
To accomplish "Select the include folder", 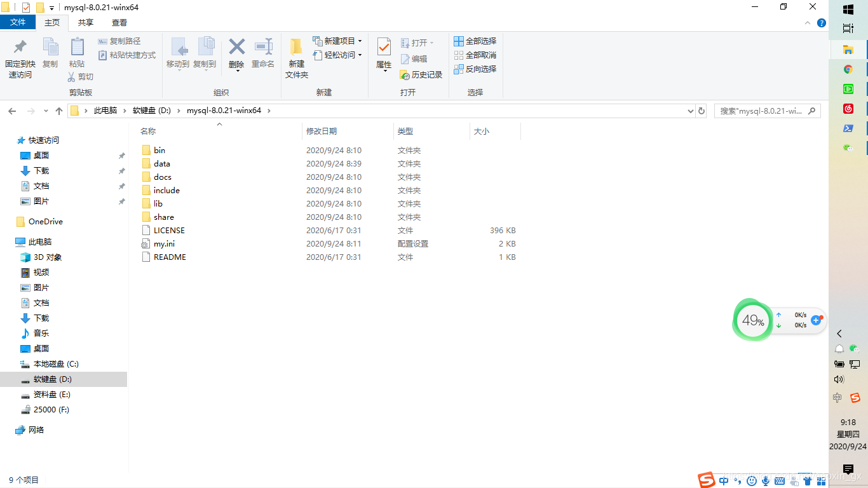I will pos(166,191).
